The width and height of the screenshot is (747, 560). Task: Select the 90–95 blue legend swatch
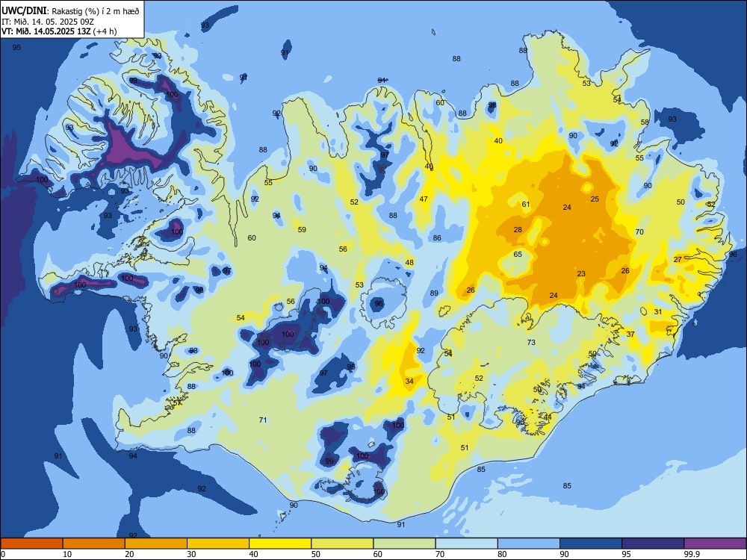pos(591,544)
